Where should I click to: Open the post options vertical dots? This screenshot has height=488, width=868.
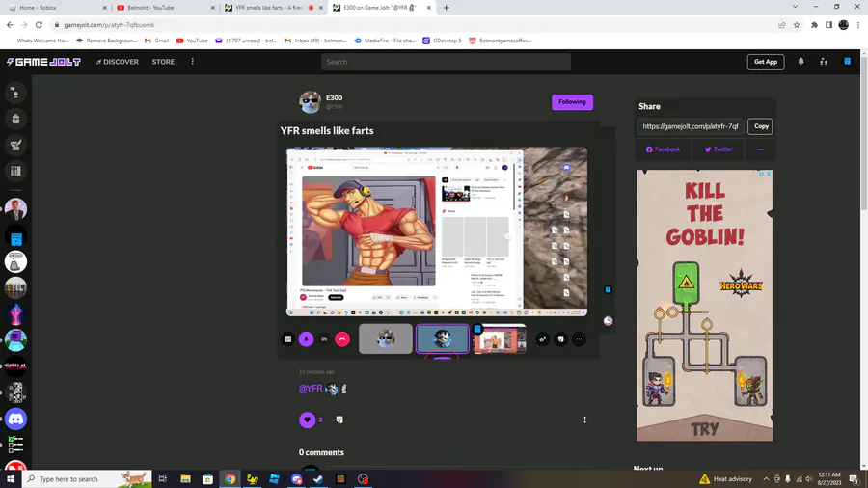coord(584,420)
